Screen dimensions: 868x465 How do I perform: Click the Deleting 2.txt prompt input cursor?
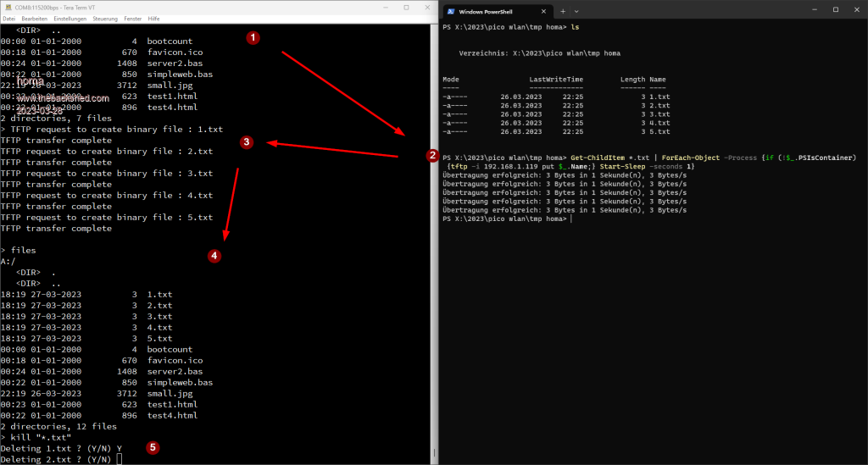coord(120,459)
